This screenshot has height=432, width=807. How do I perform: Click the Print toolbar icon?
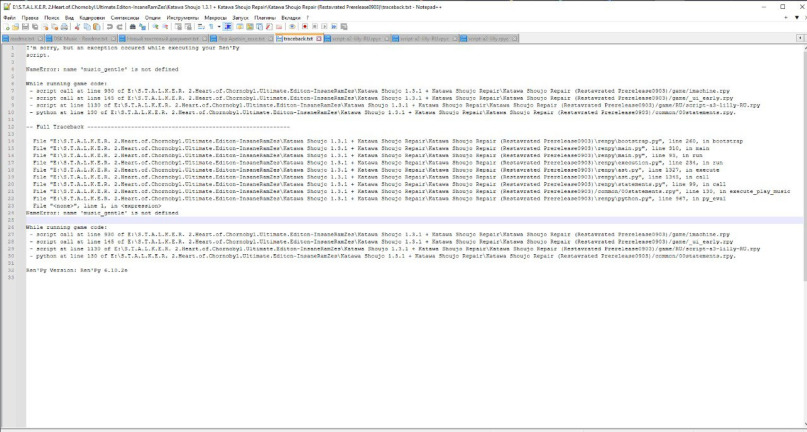click(x=66, y=27)
